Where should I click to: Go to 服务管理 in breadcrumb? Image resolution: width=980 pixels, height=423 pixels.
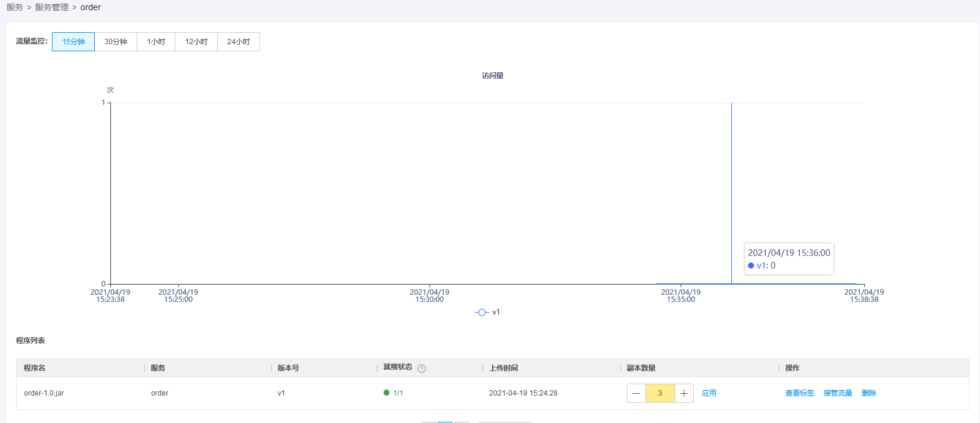pyautogui.click(x=52, y=7)
